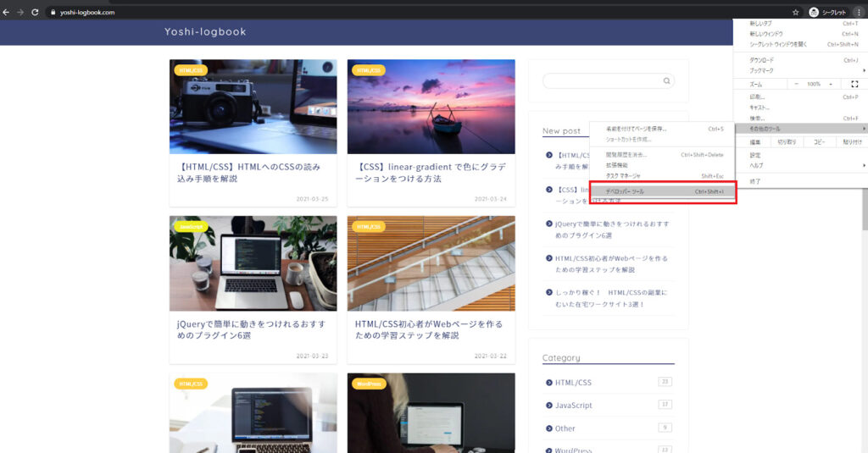Open the JavaScript category link
Image resolution: width=868 pixels, height=453 pixels.
pos(573,406)
